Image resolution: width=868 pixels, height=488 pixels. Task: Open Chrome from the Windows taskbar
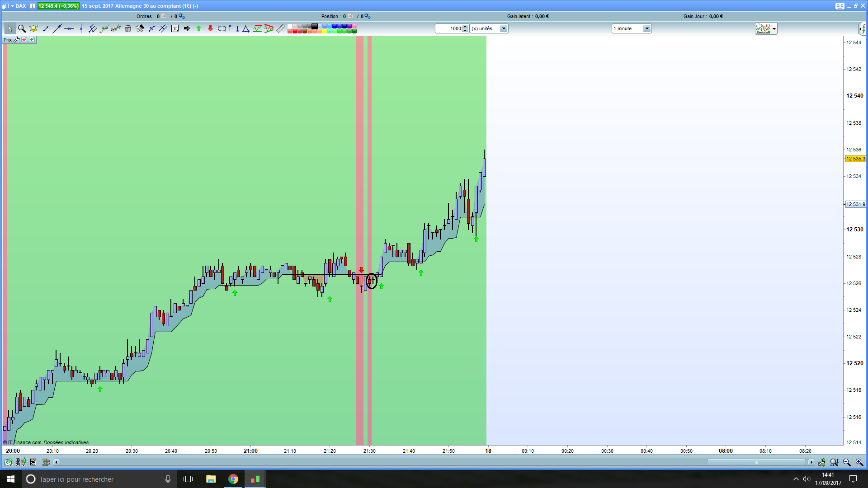click(x=233, y=479)
